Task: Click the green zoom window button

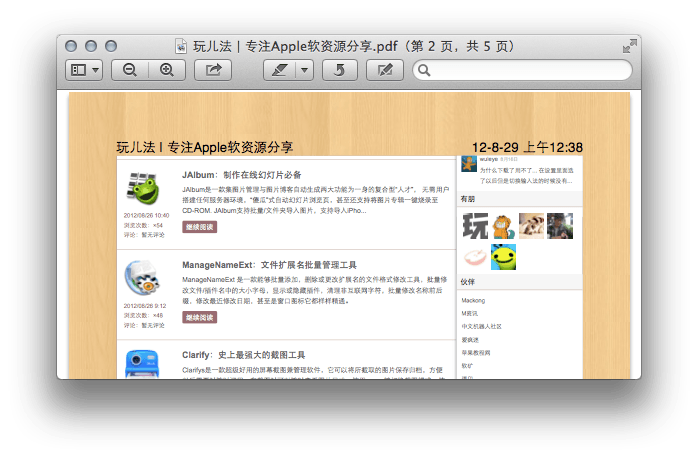Action: click(x=111, y=46)
